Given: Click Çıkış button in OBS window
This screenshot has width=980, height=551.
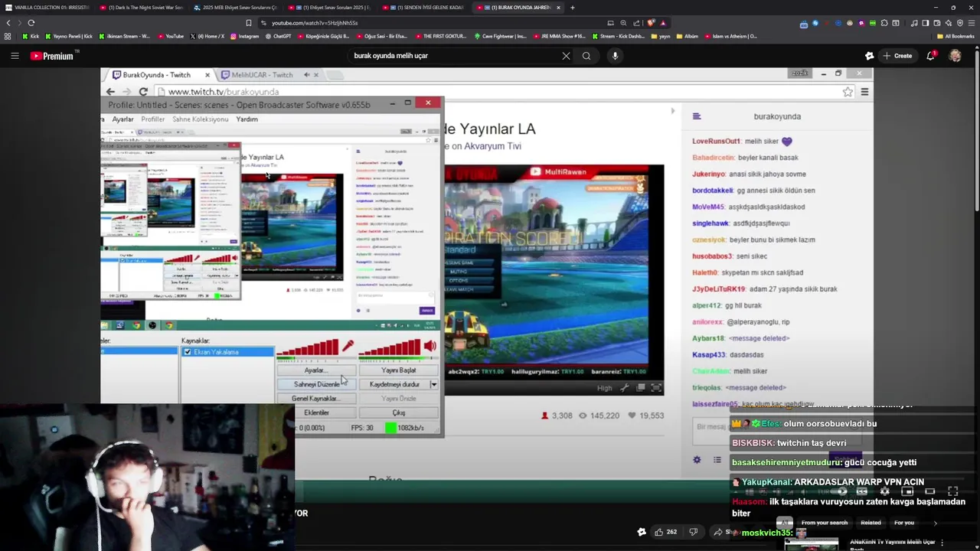Looking at the screenshot, I should coord(399,412).
